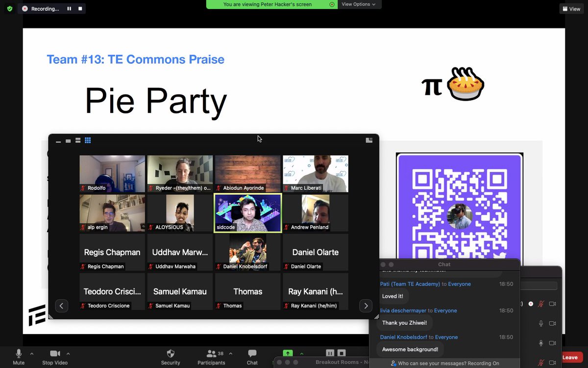Open the View Options dropdown

[x=359, y=4]
